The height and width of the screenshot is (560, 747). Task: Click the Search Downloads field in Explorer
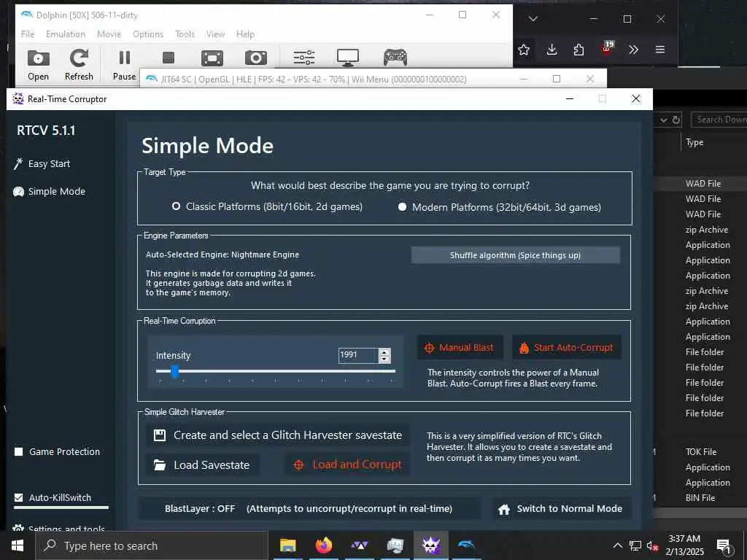coord(719,120)
